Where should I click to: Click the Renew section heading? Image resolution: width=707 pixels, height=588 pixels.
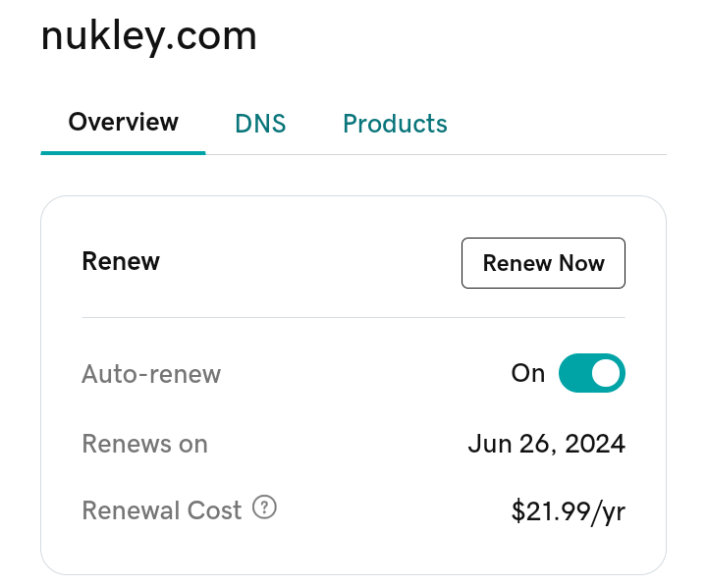[x=121, y=262]
